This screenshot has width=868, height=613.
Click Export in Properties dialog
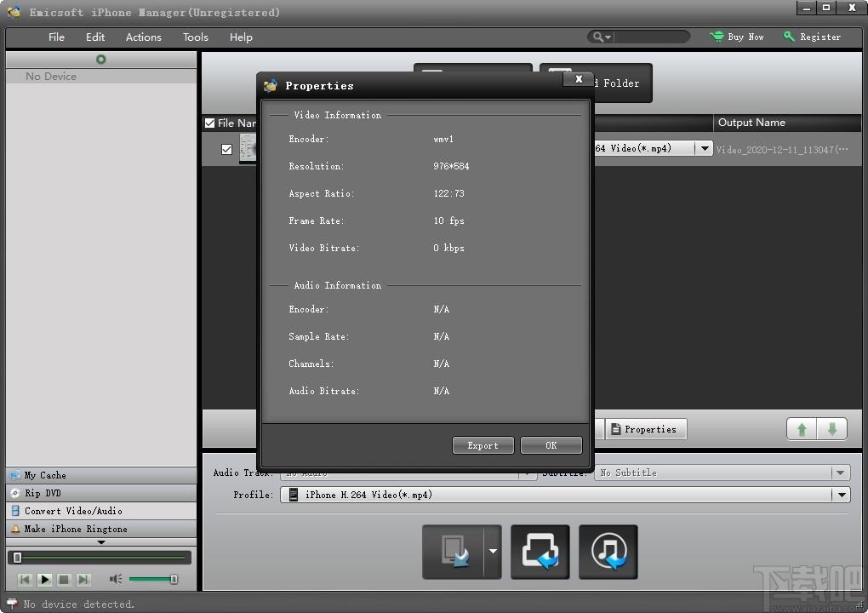coord(483,445)
